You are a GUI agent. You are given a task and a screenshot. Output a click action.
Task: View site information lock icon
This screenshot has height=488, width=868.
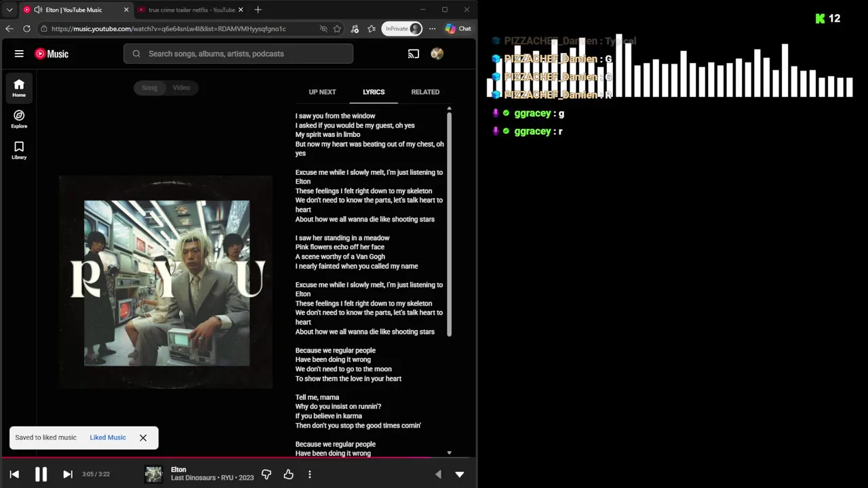(44, 28)
